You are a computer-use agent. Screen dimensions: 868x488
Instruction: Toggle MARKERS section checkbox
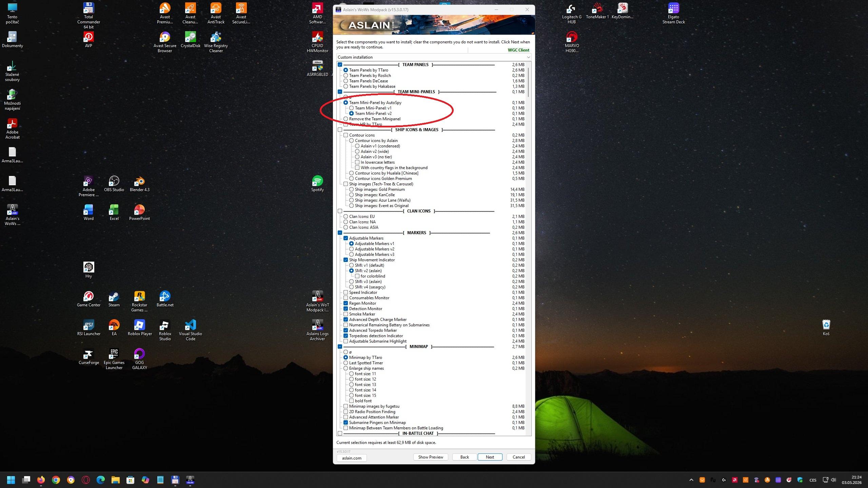(340, 233)
